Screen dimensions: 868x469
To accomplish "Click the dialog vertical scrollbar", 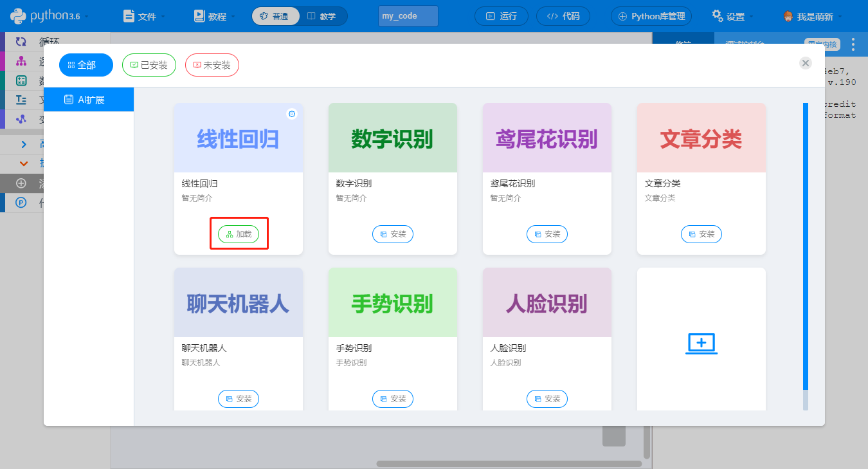I will point(806,246).
